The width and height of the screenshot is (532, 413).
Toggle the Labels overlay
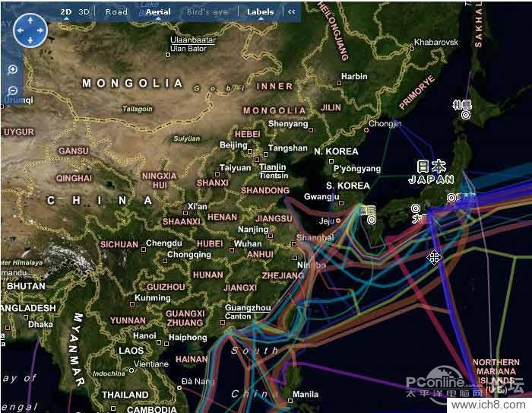[261, 12]
